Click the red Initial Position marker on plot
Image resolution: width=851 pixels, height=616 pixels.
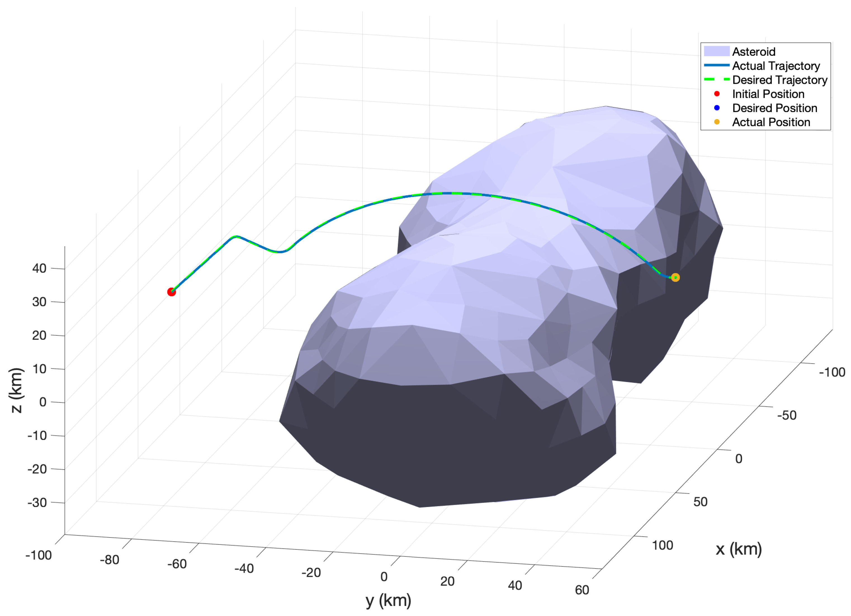(171, 292)
